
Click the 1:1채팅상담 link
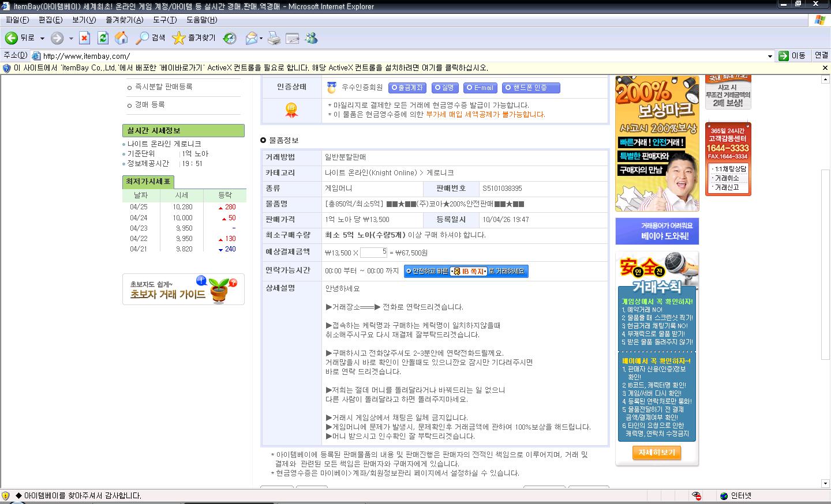(x=731, y=169)
